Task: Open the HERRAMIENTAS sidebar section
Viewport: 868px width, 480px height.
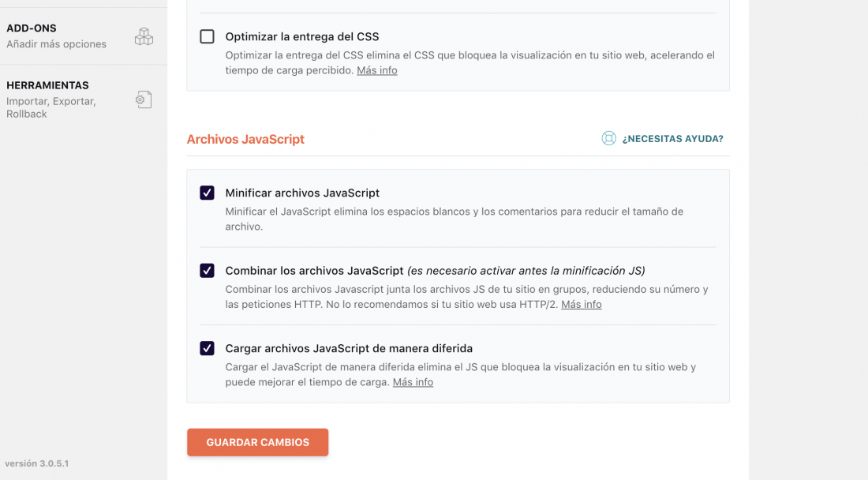Action: pyautogui.click(x=83, y=99)
